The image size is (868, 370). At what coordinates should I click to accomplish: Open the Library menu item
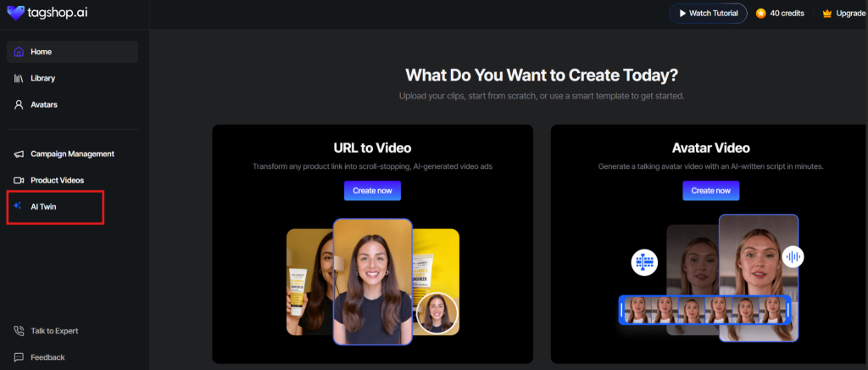click(42, 78)
